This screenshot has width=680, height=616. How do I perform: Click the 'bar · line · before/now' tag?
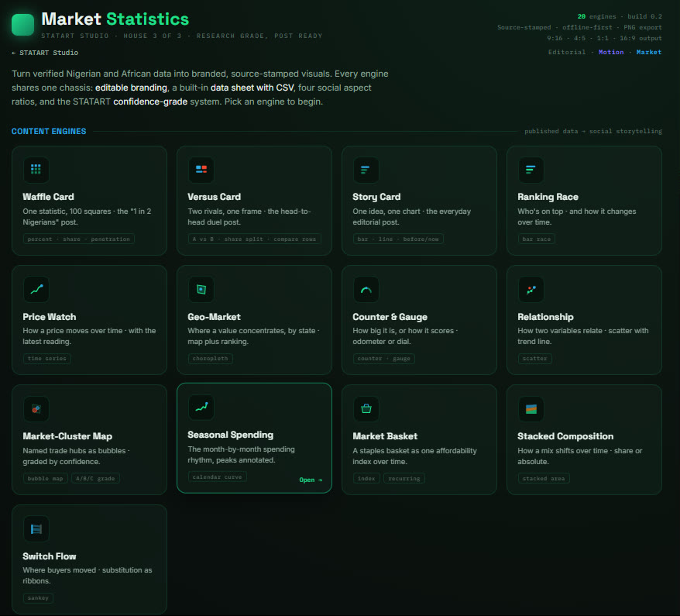[x=397, y=239]
